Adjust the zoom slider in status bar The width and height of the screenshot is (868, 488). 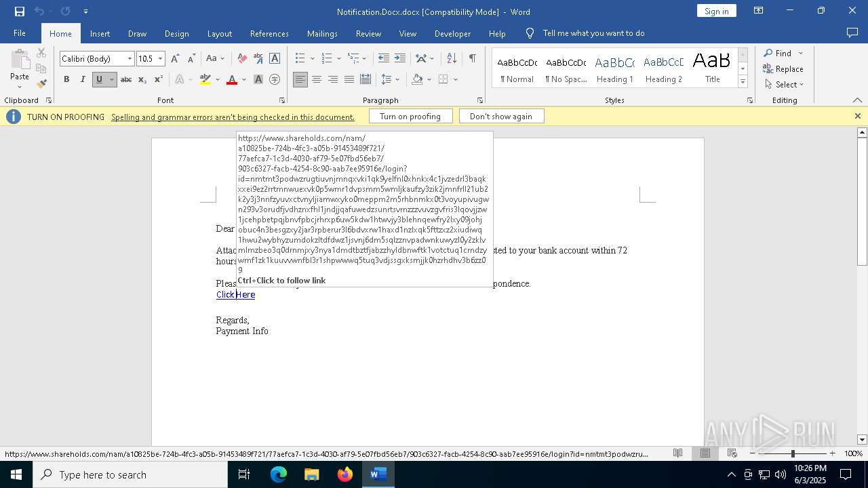click(793, 453)
